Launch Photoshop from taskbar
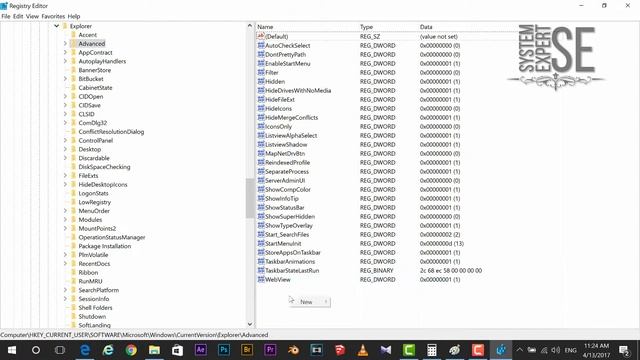Viewport: 640px width, 360px height. click(224, 350)
